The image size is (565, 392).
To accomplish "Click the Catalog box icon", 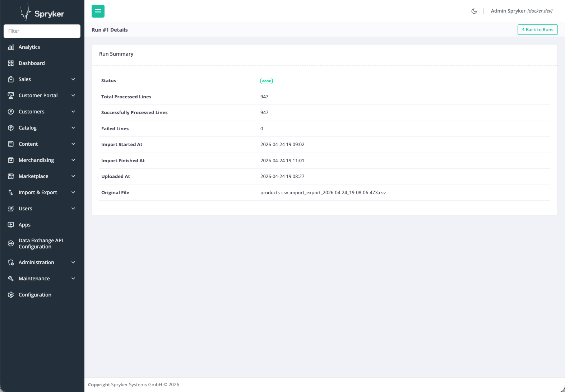I will tap(11, 128).
